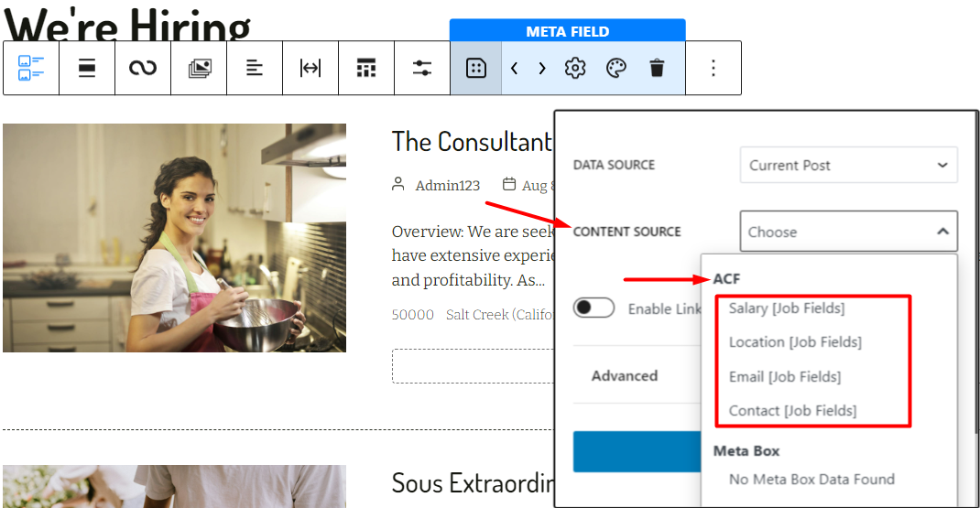
Task: Select the Meta Field block dice icon
Action: tap(476, 68)
